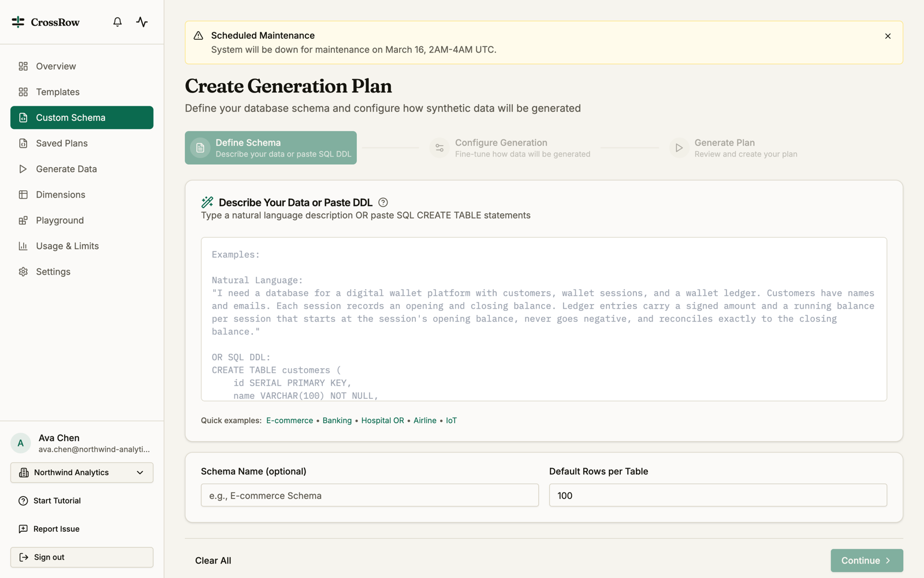924x578 pixels.
Task: Open the Playground section
Action: (82, 220)
